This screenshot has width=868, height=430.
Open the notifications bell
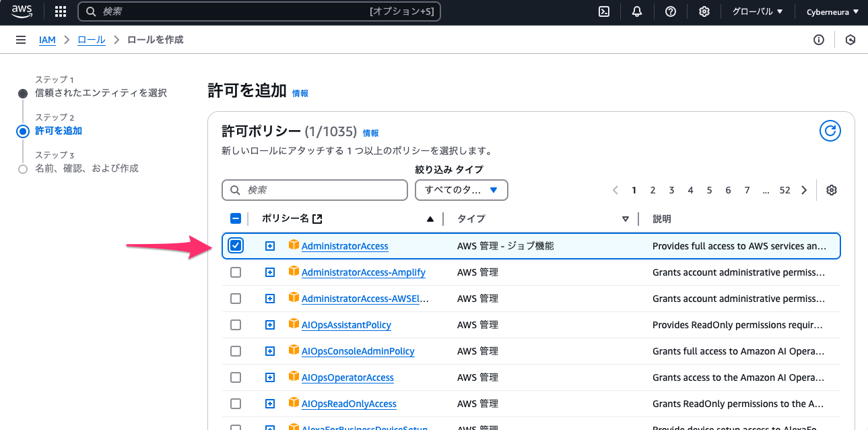pos(637,11)
